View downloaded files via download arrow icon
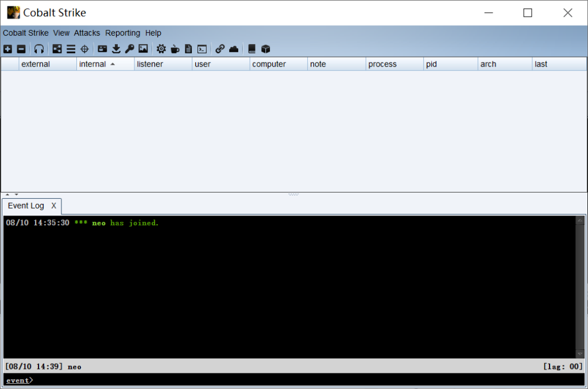The image size is (588, 389). pyautogui.click(x=116, y=49)
